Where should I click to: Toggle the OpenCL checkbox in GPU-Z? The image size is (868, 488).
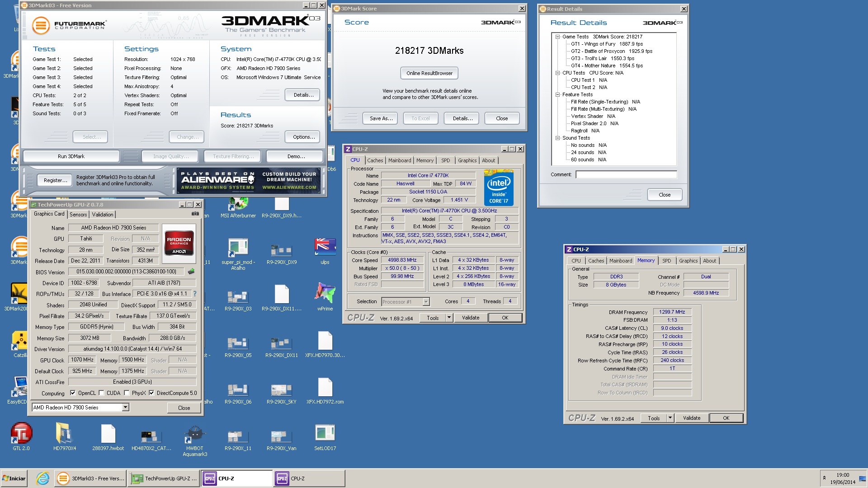73,393
